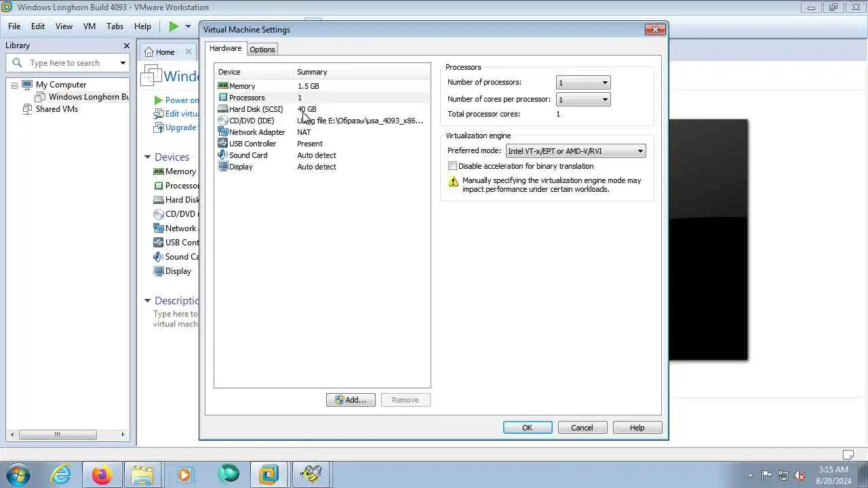Confirm settings with OK button
Viewport: 868px width, 488px height.
click(x=528, y=428)
